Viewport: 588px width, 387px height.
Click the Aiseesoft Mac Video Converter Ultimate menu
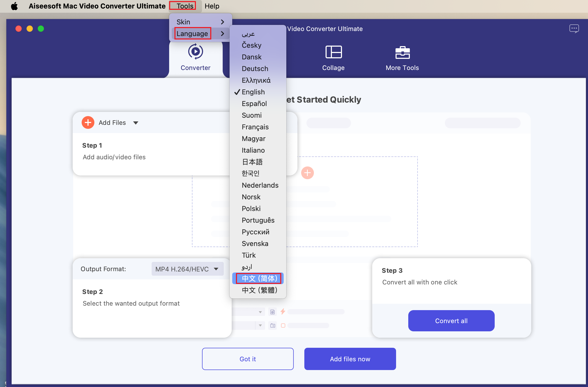97,6
